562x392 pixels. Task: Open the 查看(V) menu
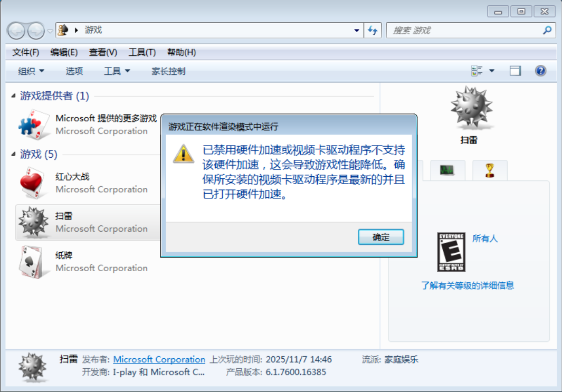[103, 52]
